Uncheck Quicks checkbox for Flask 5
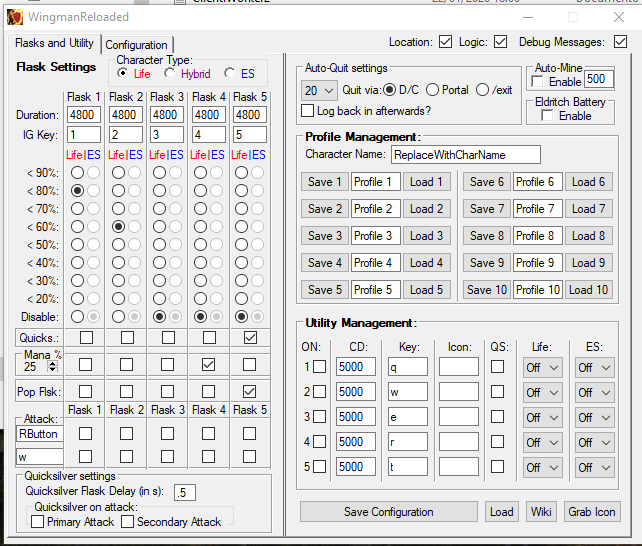This screenshot has height=546, width=642. point(250,338)
